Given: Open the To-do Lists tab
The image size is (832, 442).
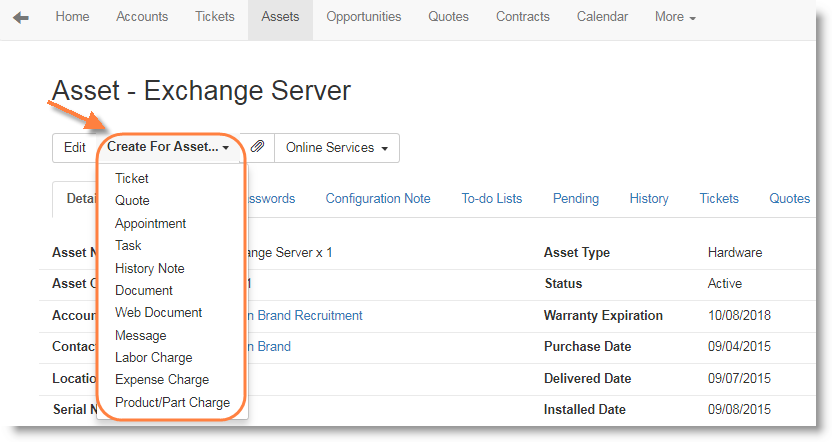Looking at the screenshot, I should [491, 198].
